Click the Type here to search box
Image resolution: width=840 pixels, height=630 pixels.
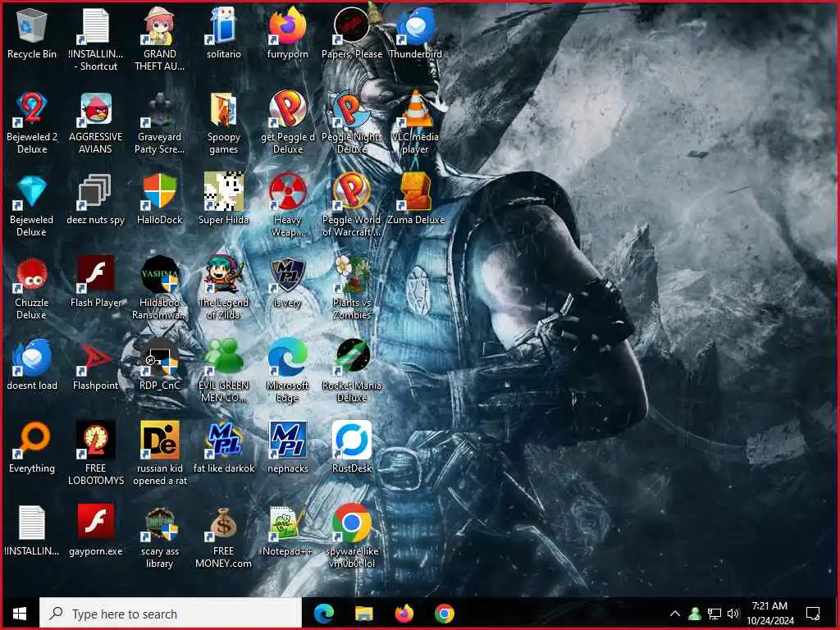(171, 614)
